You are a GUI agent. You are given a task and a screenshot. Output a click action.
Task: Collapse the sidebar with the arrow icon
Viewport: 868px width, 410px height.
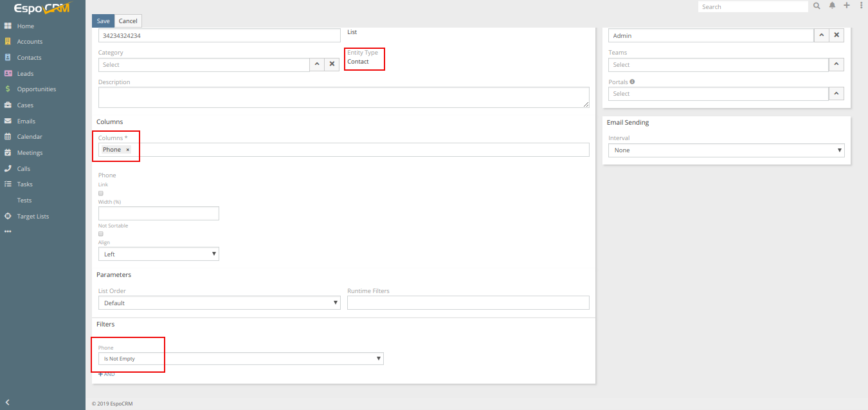(x=7, y=402)
